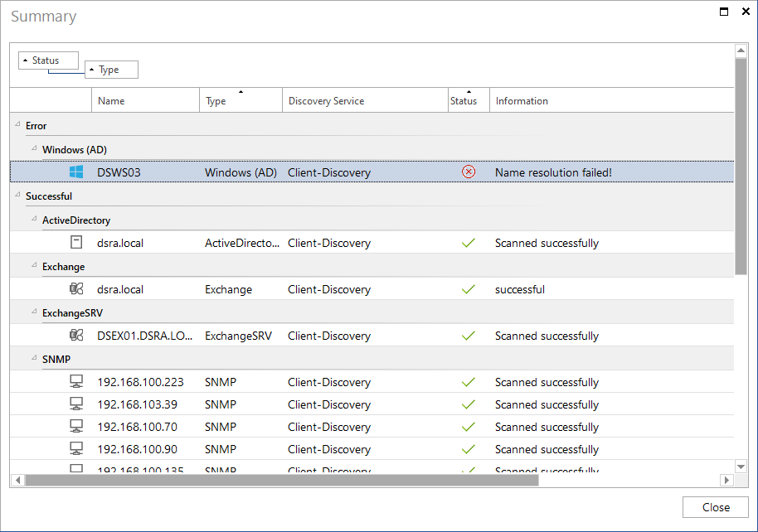Image resolution: width=758 pixels, height=532 pixels.
Task: Click the Type grouping chip
Action: pos(112,70)
